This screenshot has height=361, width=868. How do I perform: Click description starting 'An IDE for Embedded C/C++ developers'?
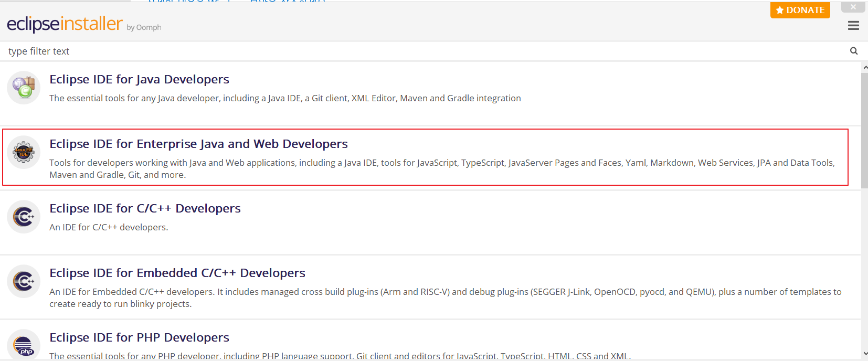[x=445, y=298]
